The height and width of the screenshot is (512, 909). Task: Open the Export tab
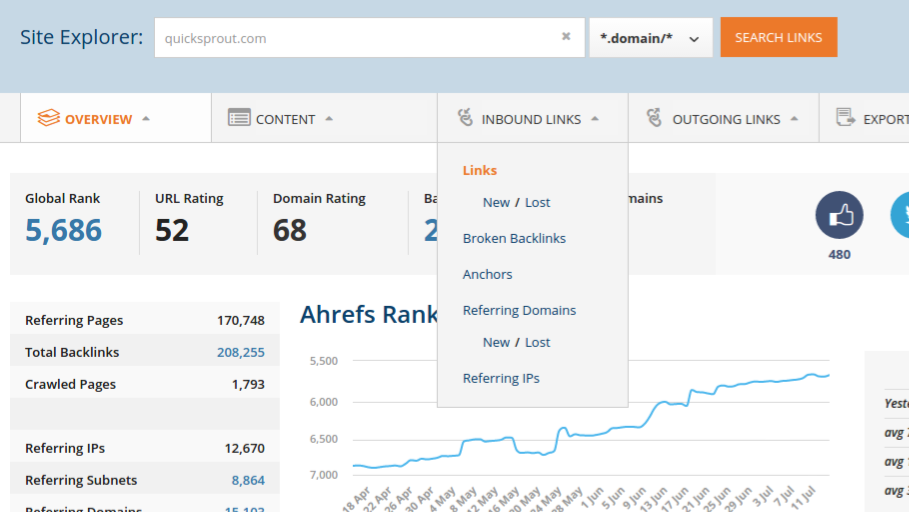click(x=864, y=118)
